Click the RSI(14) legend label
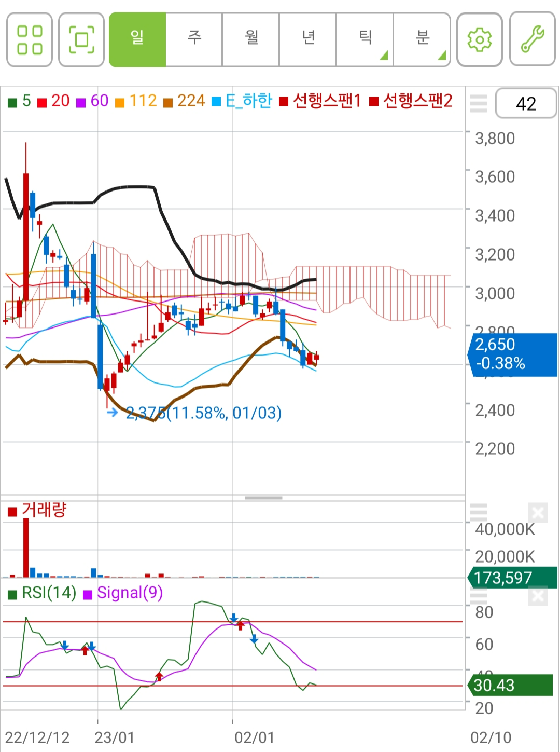The image size is (560, 752). [49, 593]
